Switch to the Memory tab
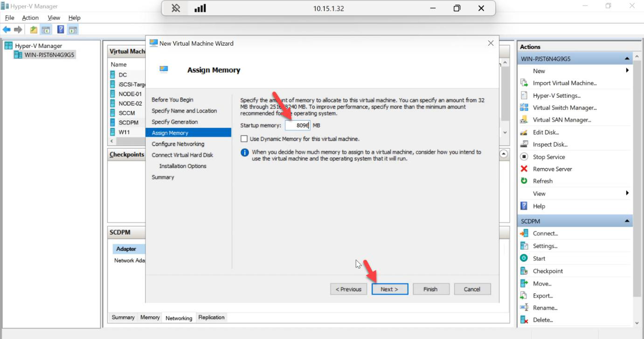644x339 pixels. pos(150,317)
